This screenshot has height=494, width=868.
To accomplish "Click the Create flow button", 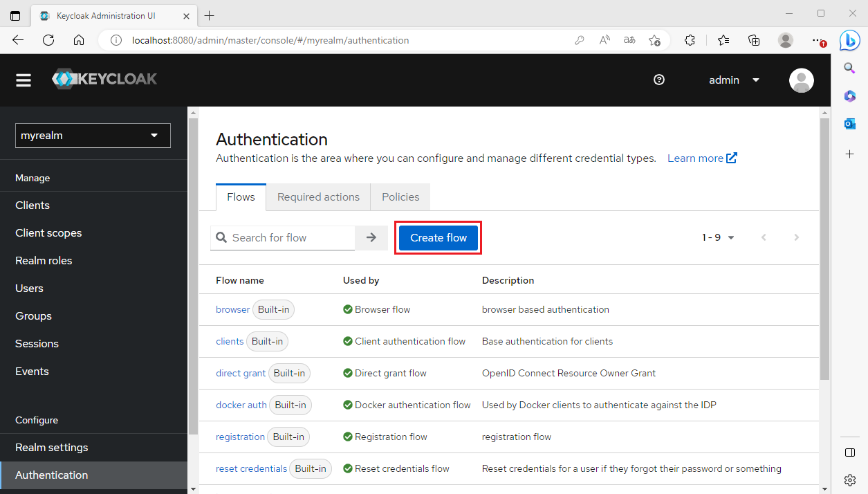I will [x=438, y=237].
